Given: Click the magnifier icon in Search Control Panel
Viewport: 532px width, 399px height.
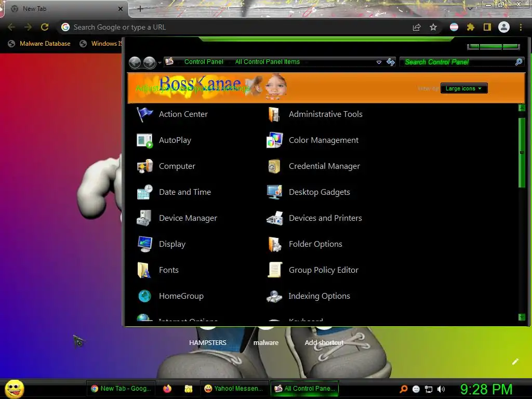Looking at the screenshot, I should (518, 62).
